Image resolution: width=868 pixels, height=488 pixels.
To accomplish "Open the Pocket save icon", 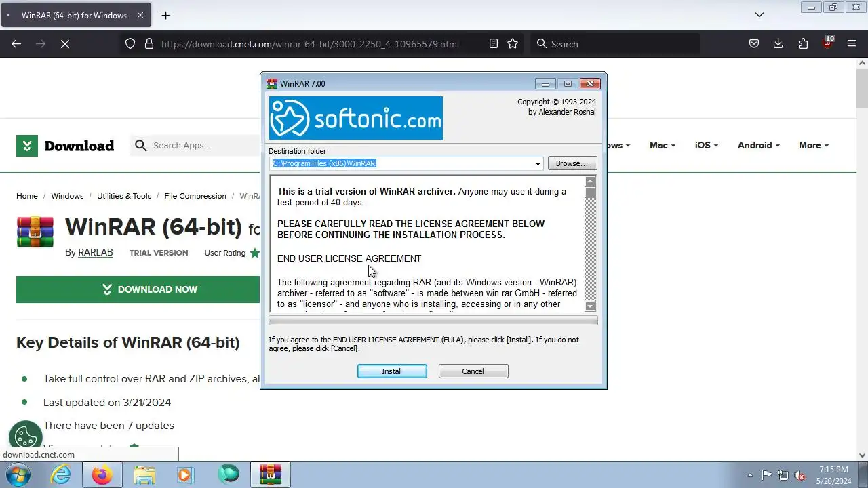I will [x=754, y=44].
